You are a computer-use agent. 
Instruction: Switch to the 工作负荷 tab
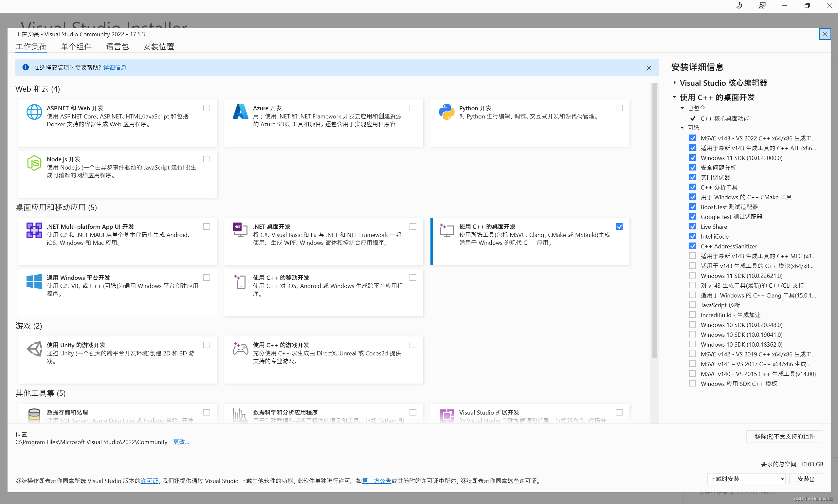click(31, 46)
